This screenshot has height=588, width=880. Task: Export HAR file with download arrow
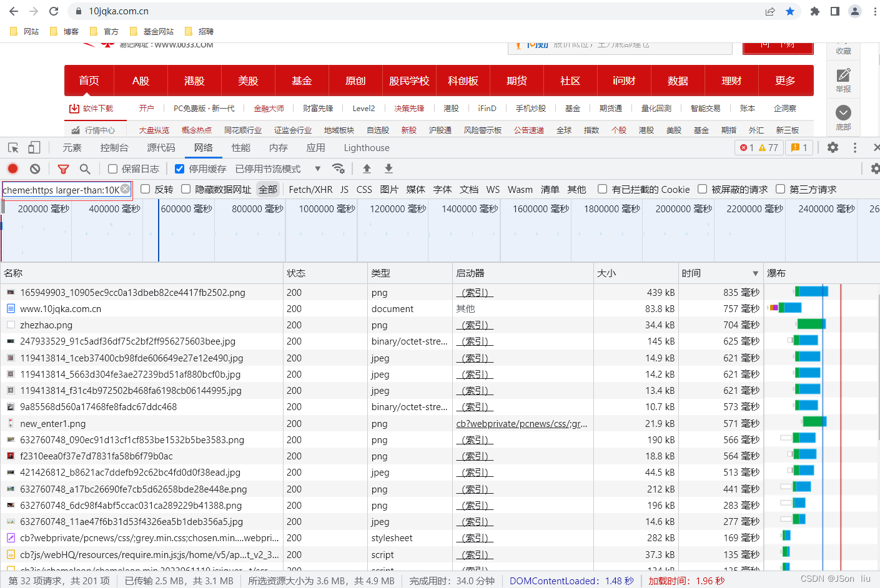click(x=388, y=169)
